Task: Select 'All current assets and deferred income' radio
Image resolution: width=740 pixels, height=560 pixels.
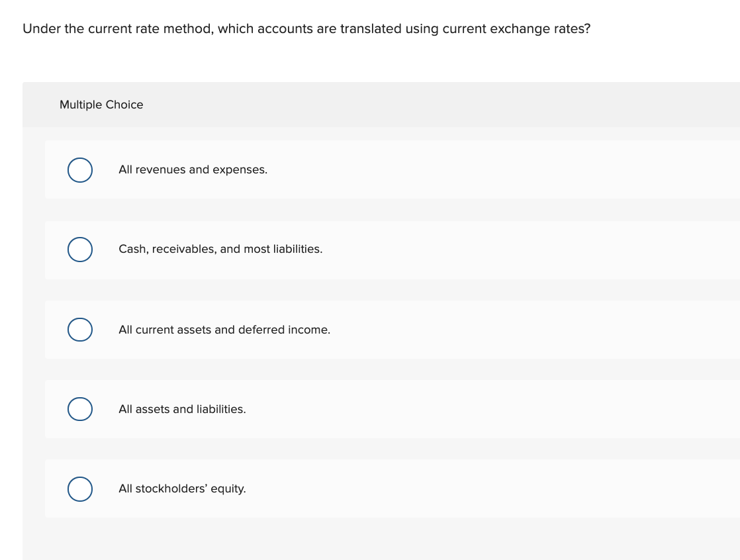Action: click(x=79, y=329)
